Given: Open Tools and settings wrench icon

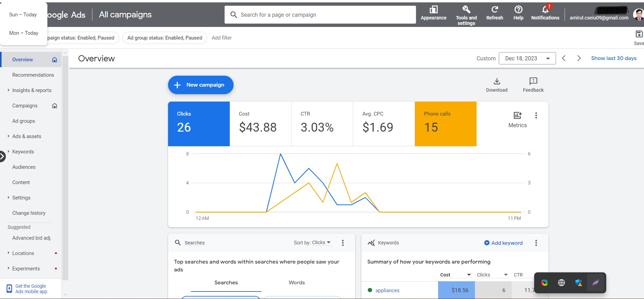Looking at the screenshot, I should coord(466,10).
